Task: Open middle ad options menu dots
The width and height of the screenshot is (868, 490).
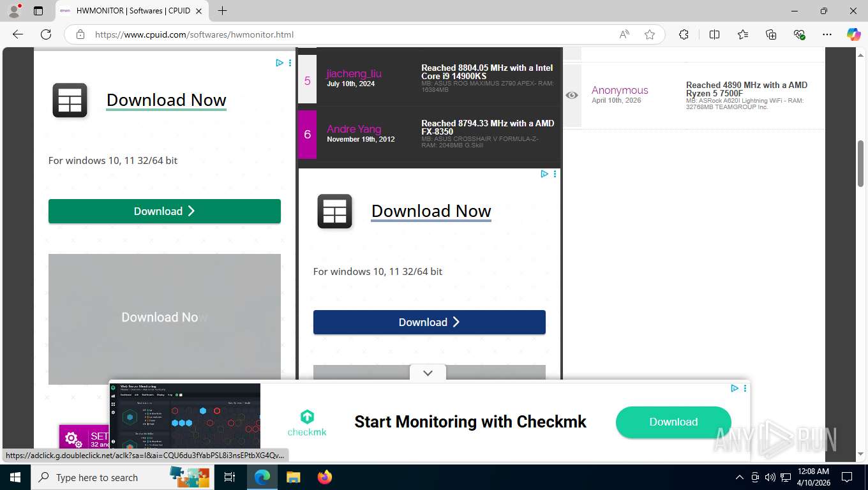Action: click(x=555, y=174)
